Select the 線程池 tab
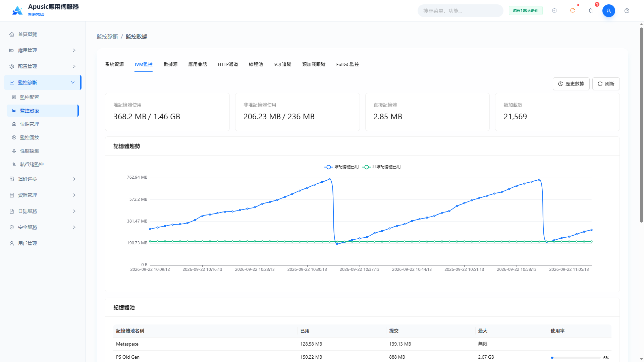The width and height of the screenshot is (644, 362). click(256, 64)
